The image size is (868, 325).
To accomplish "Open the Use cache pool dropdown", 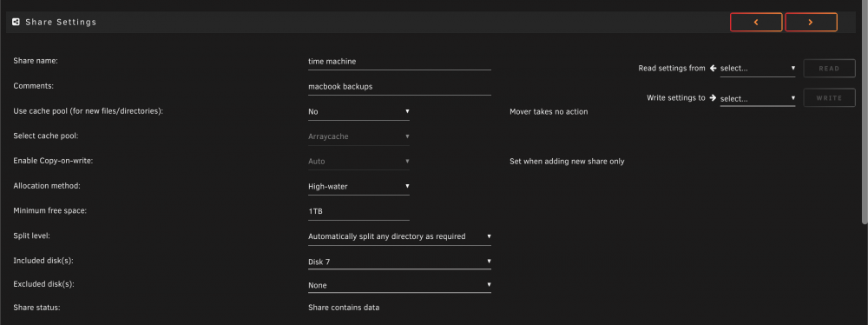I will 358,111.
